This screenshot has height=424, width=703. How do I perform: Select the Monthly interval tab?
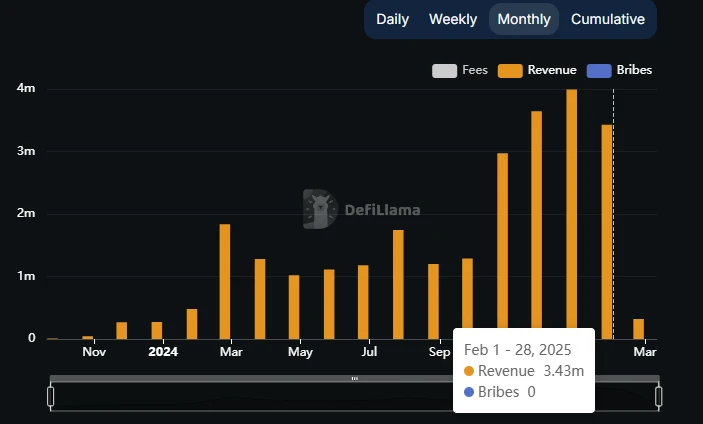pos(523,19)
